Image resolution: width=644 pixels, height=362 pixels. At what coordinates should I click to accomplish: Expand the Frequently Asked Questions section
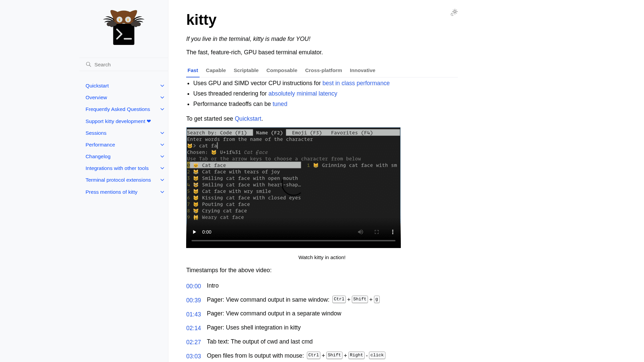pyautogui.click(x=162, y=109)
